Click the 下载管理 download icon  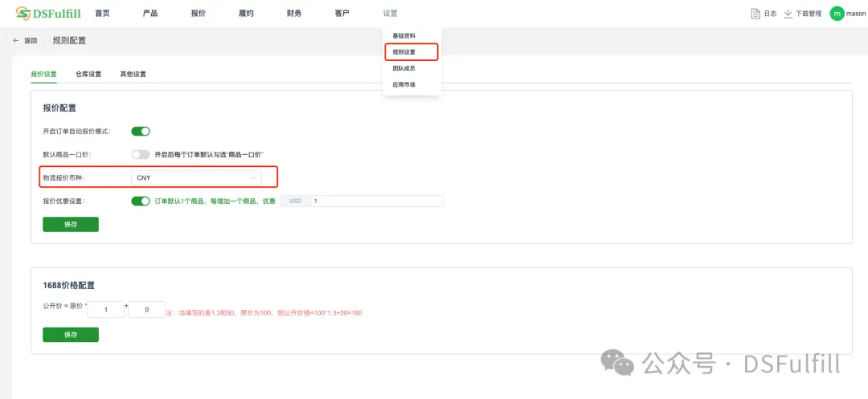788,14
